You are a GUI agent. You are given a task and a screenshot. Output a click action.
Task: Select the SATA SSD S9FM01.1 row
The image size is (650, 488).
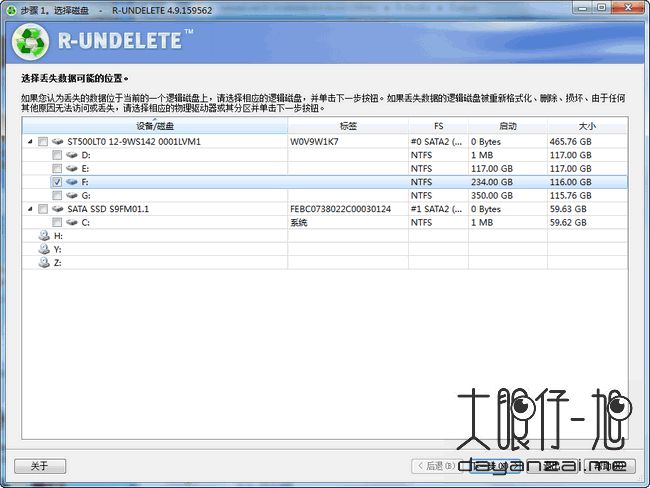tap(325, 209)
